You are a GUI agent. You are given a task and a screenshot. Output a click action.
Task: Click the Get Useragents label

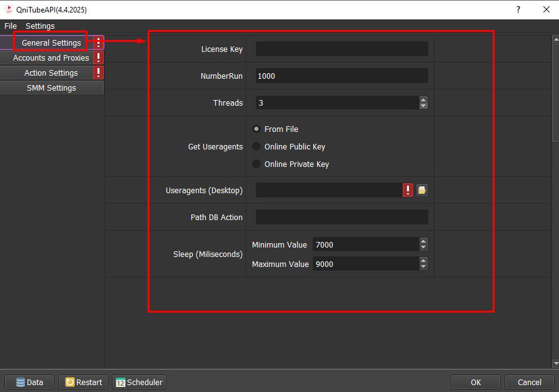pos(215,147)
